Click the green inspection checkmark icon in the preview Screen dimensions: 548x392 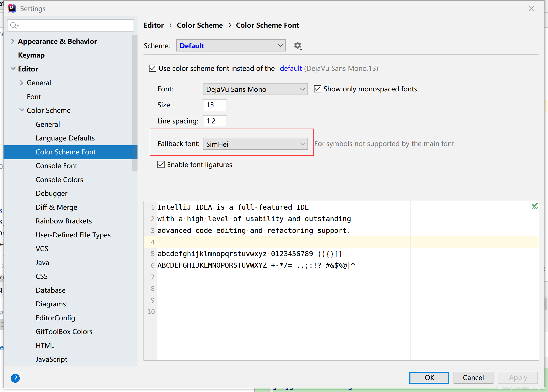tap(534, 206)
